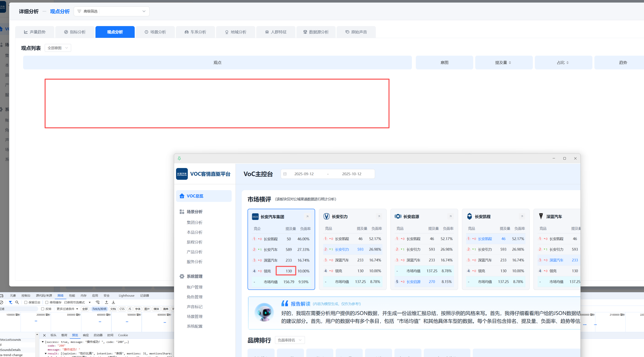Open the 负面率排名 dropdown
Screen dimensions: 644x357
pyautogui.click(x=290, y=340)
